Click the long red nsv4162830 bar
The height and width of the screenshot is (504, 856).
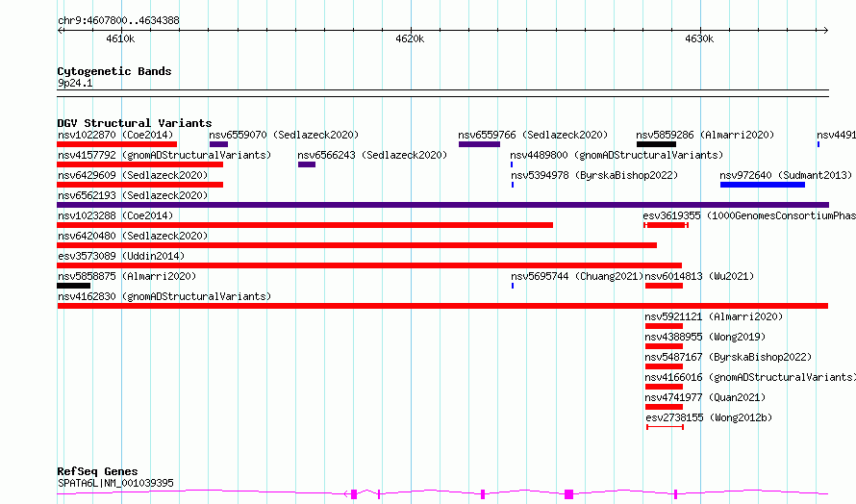tap(442, 306)
